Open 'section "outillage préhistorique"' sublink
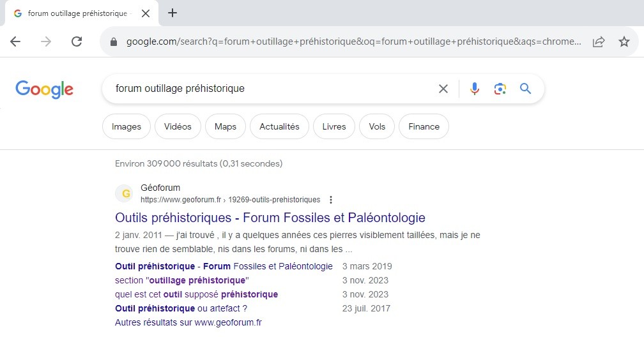This screenshot has width=644, height=337. (181, 280)
